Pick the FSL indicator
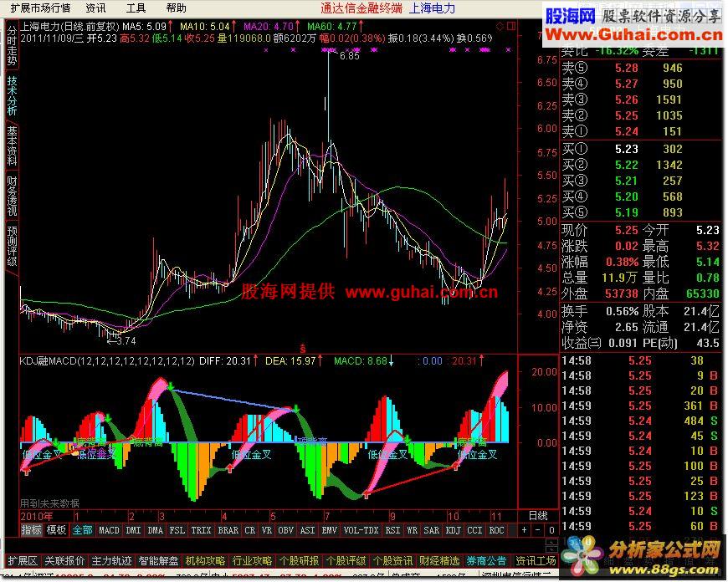Screen dimensions: 728x582 [x=177, y=530]
